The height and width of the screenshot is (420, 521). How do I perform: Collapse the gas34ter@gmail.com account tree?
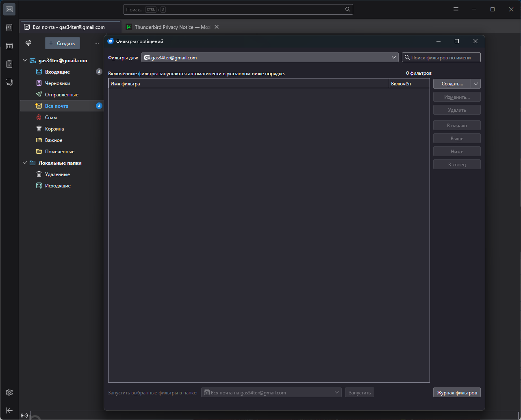click(x=25, y=61)
